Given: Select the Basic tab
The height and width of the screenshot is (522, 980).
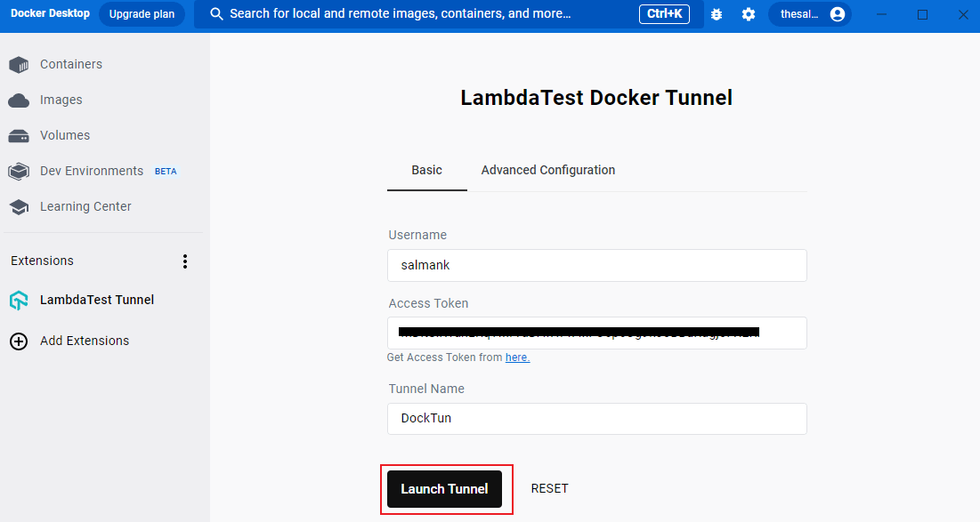Looking at the screenshot, I should pyautogui.click(x=426, y=170).
